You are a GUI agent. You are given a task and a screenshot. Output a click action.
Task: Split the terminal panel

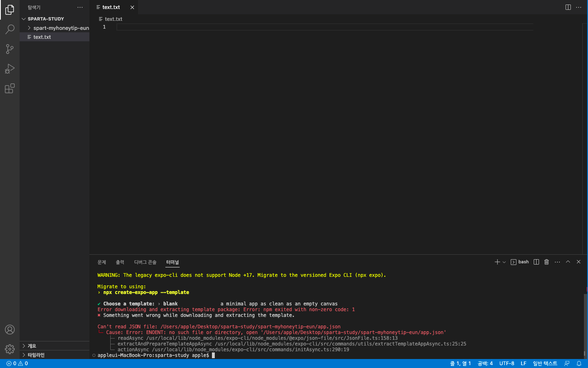click(537, 262)
